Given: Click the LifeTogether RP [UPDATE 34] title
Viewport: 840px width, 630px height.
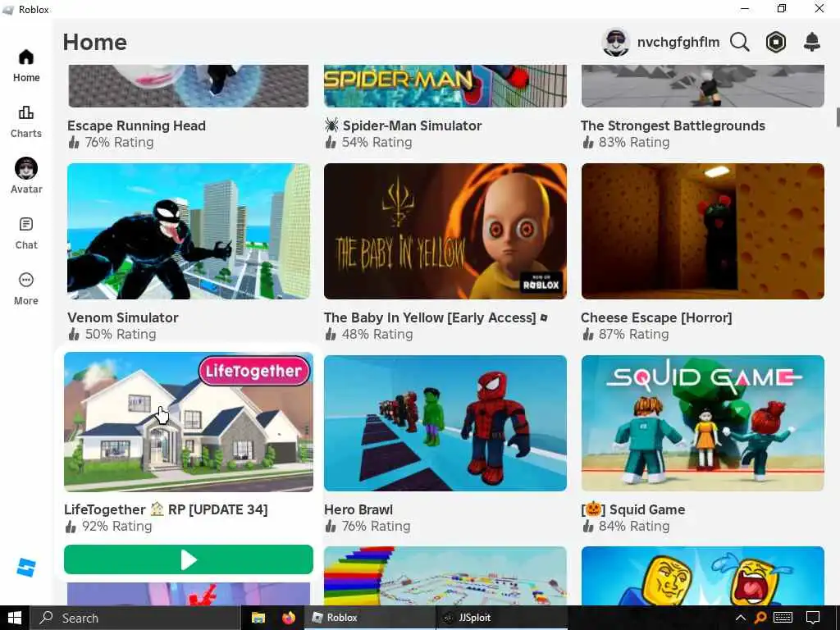Looking at the screenshot, I should click(166, 509).
